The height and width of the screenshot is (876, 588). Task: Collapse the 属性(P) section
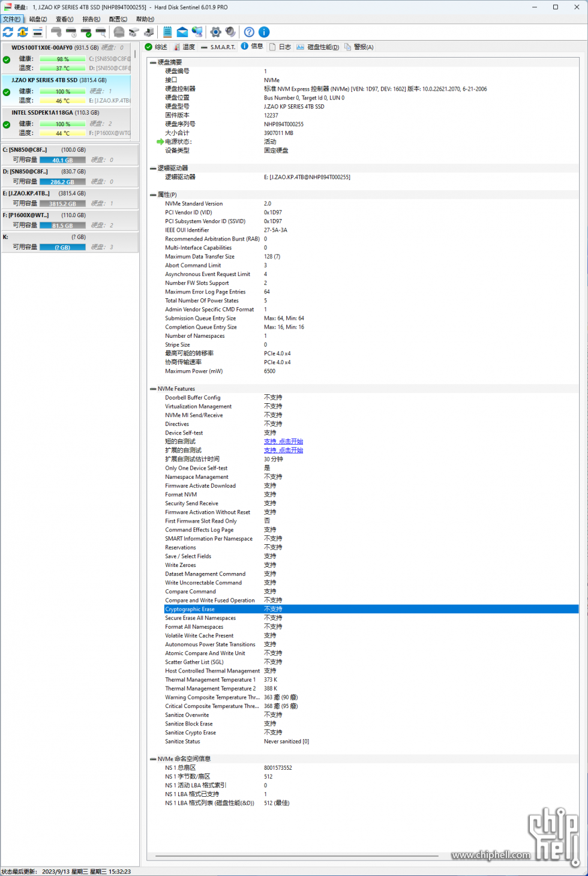153,195
